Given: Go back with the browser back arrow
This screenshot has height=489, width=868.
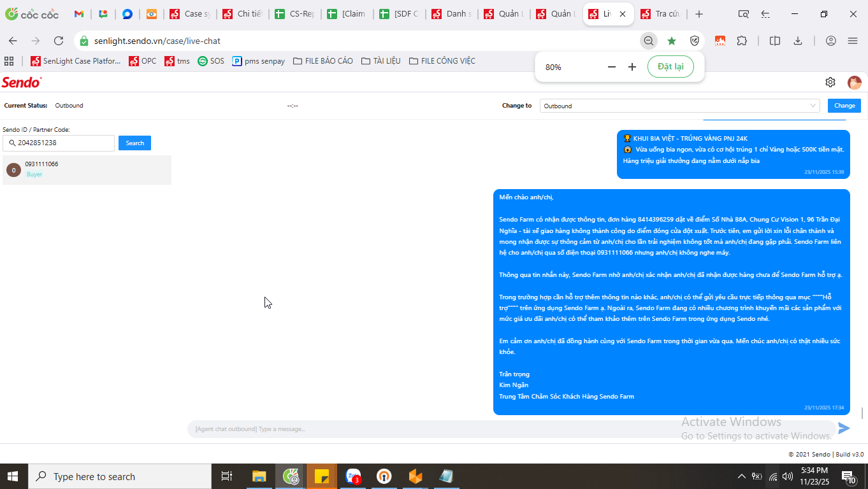Looking at the screenshot, I should 13,41.
